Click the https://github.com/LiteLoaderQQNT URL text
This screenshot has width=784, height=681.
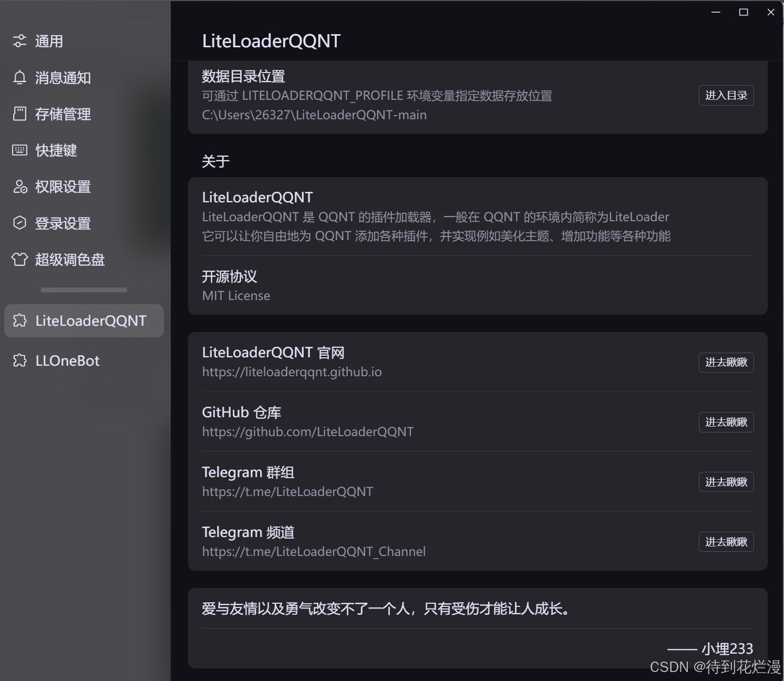pos(308,432)
